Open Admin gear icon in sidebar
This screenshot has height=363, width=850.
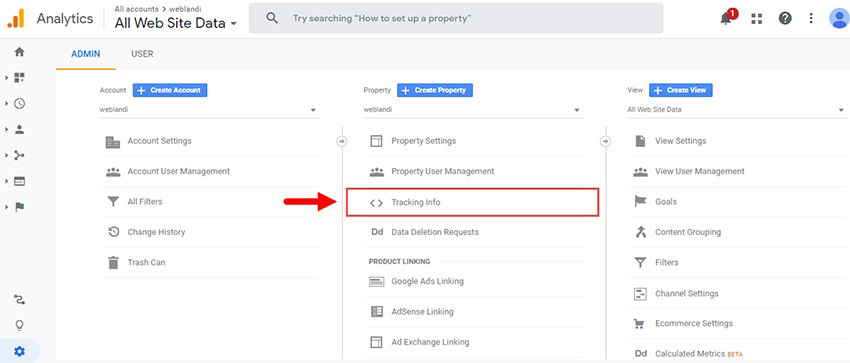pyautogui.click(x=20, y=351)
